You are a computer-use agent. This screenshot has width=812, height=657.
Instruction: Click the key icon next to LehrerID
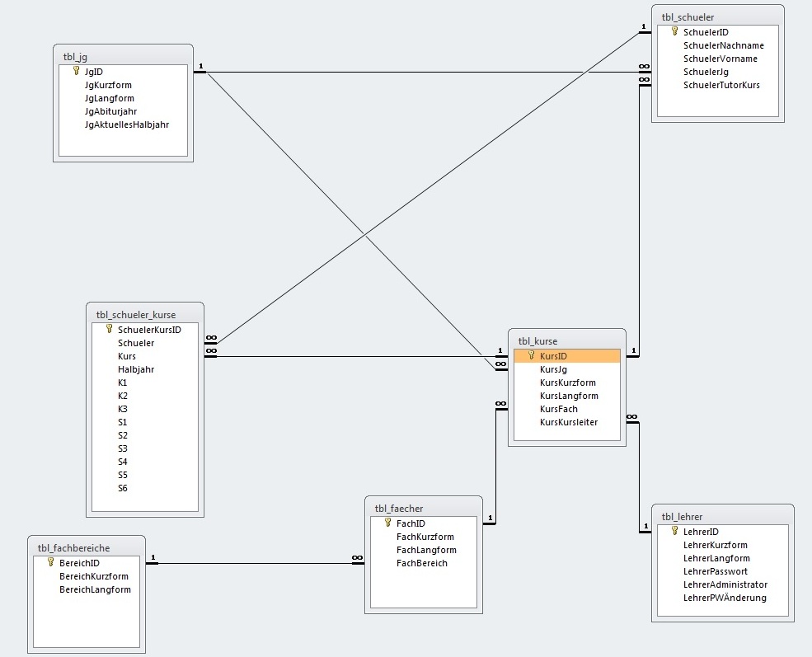tap(674, 531)
